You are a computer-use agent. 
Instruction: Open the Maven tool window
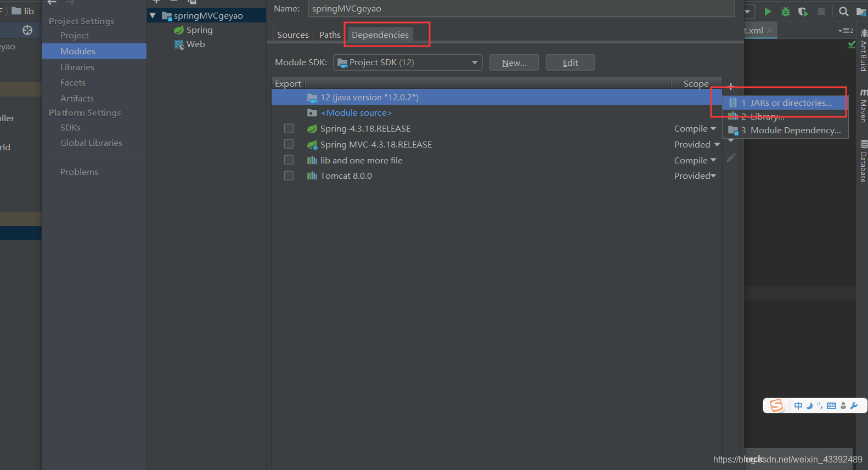click(x=863, y=106)
